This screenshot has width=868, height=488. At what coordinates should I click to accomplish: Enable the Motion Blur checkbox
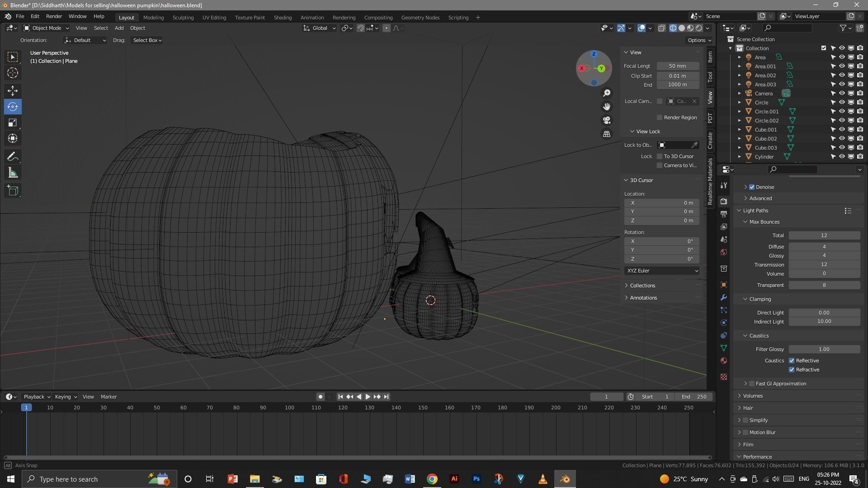745,432
